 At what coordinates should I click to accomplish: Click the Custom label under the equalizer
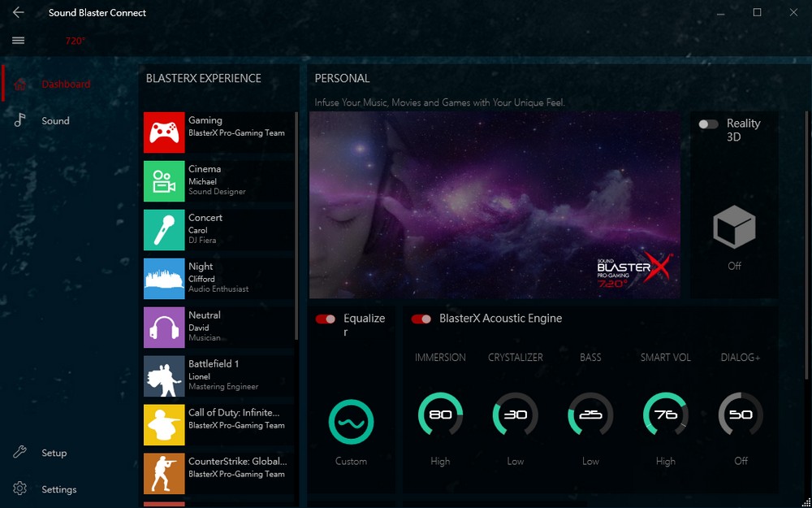351,461
